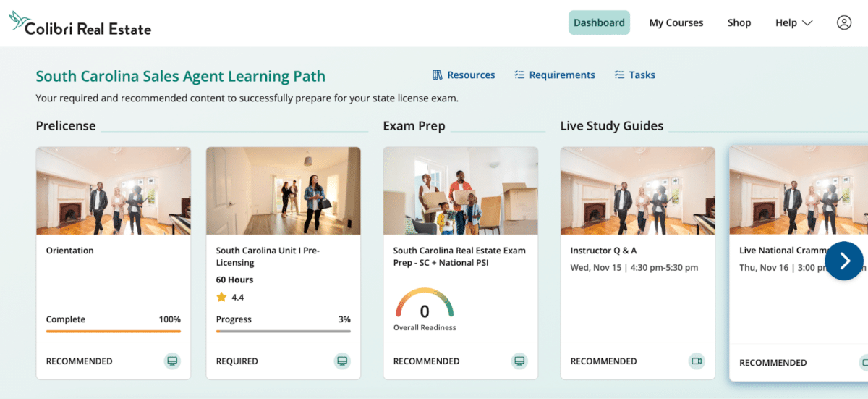Click the 'Progress' label on Pre-Licensing card

pyautogui.click(x=234, y=319)
